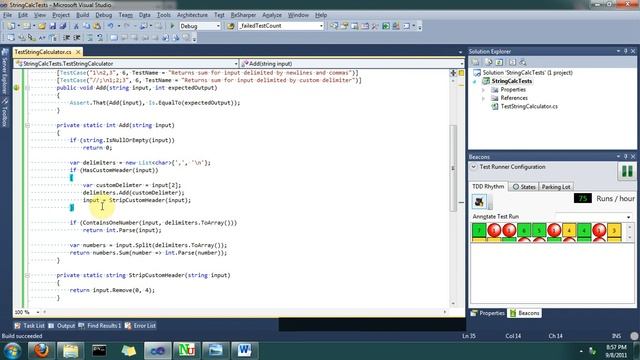The image size is (640, 360).
Task: Select the TestStringCalculator.cs editor tab
Action: [43, 52]
